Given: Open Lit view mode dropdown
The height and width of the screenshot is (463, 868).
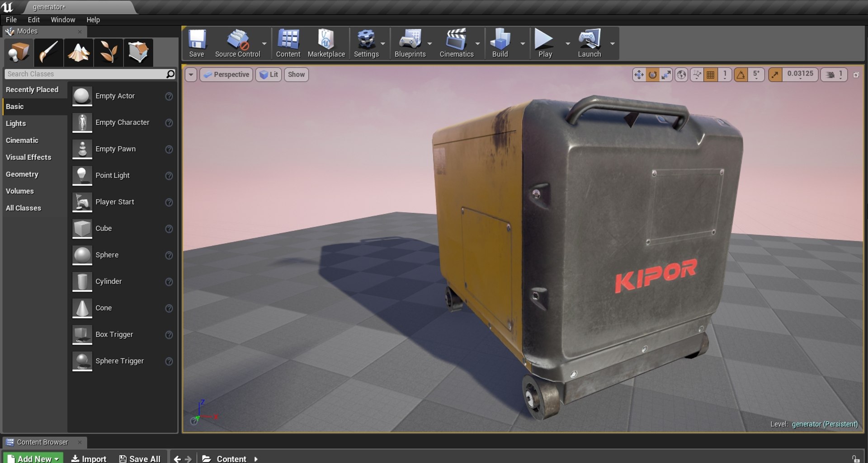Looking at the screenshot, I should [x=269, y=75].
